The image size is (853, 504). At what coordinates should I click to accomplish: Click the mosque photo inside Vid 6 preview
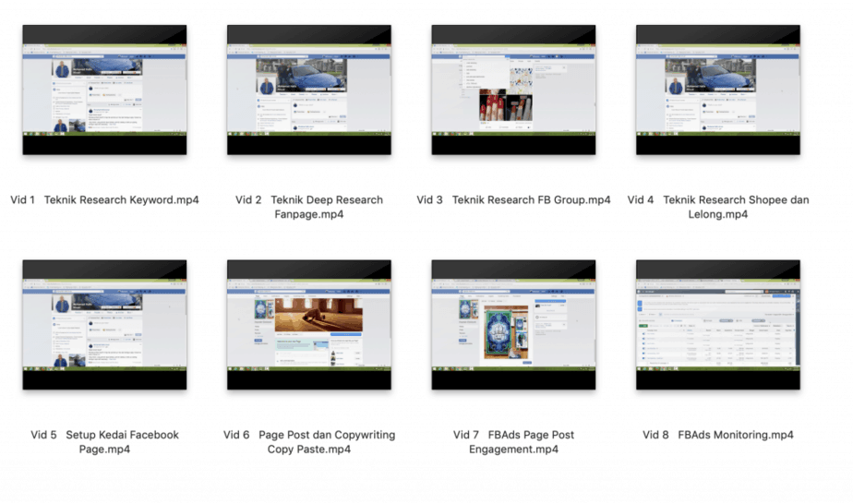pyautogui.click(x=318, y=314)
